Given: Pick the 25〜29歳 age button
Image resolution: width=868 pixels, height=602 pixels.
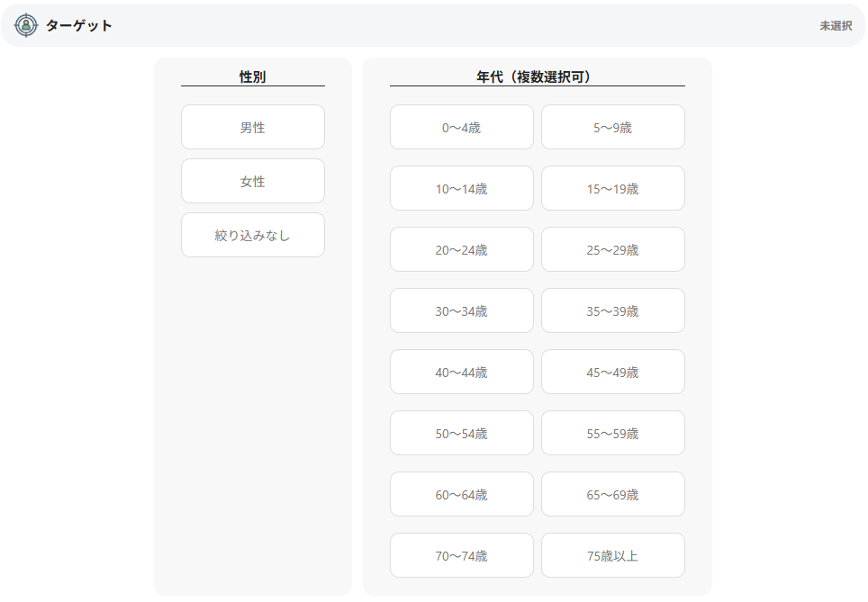Looking at the screenshot, I should click(612, 249).
